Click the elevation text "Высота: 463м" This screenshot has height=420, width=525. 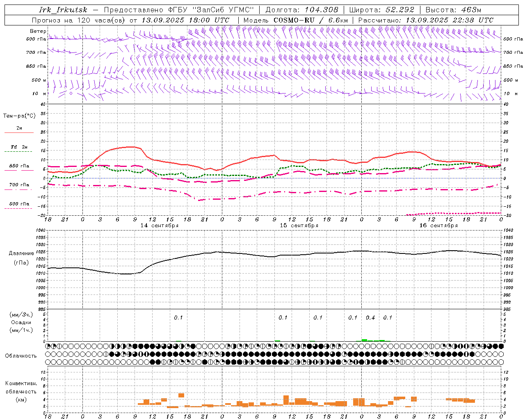[453, 10]
